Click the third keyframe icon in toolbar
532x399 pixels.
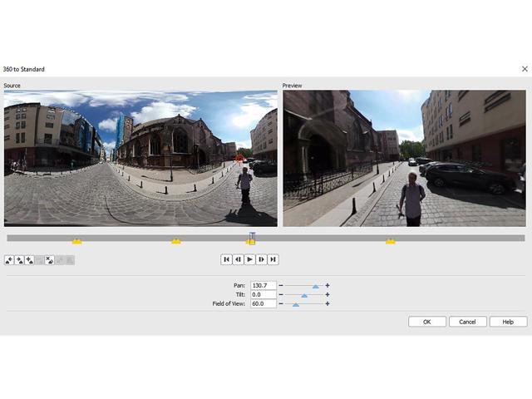click(x=29, y=260)
